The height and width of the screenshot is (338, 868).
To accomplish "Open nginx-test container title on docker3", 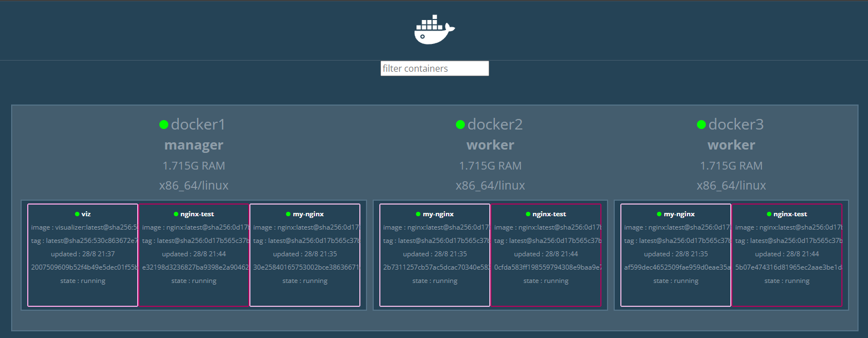I will (x=790, y=214).
